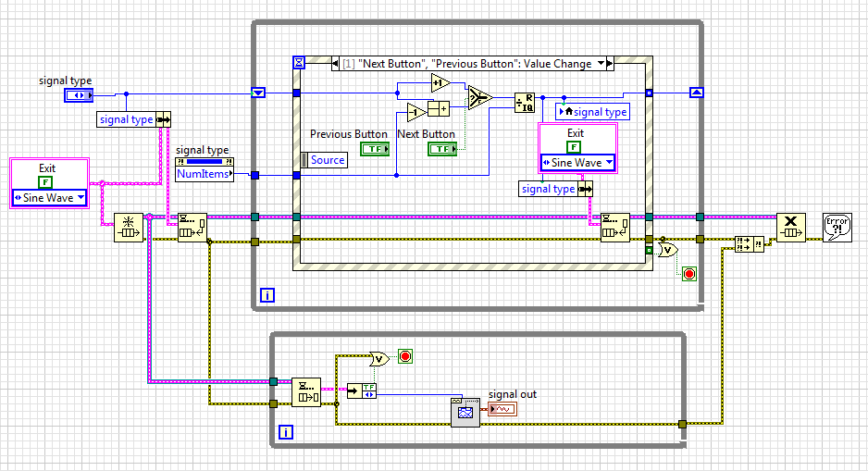Select the Select (comparison) function node
This screenshot has height=471, width=868.
coord(479,98)
